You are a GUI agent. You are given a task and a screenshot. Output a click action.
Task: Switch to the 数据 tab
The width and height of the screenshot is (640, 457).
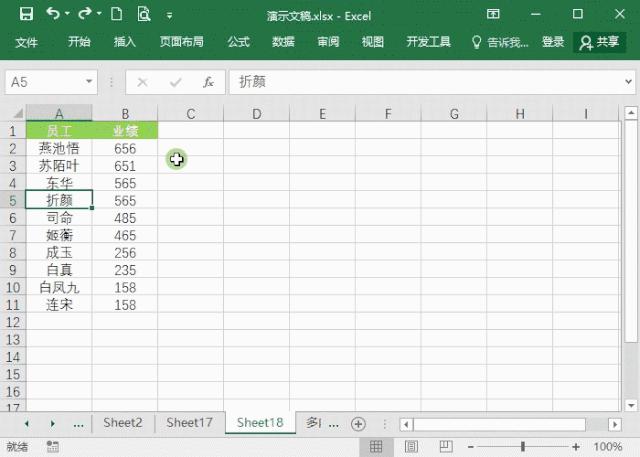283,42
